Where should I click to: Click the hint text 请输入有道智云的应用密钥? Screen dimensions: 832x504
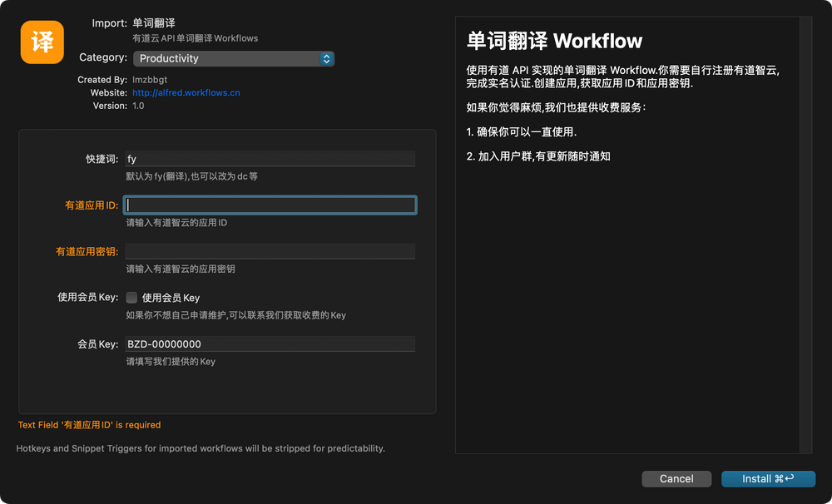click(180, 269)
